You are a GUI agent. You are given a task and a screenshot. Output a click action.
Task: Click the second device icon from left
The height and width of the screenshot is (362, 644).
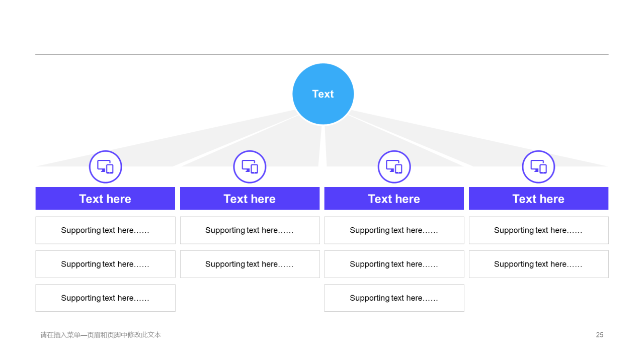(x=250, y=167)
